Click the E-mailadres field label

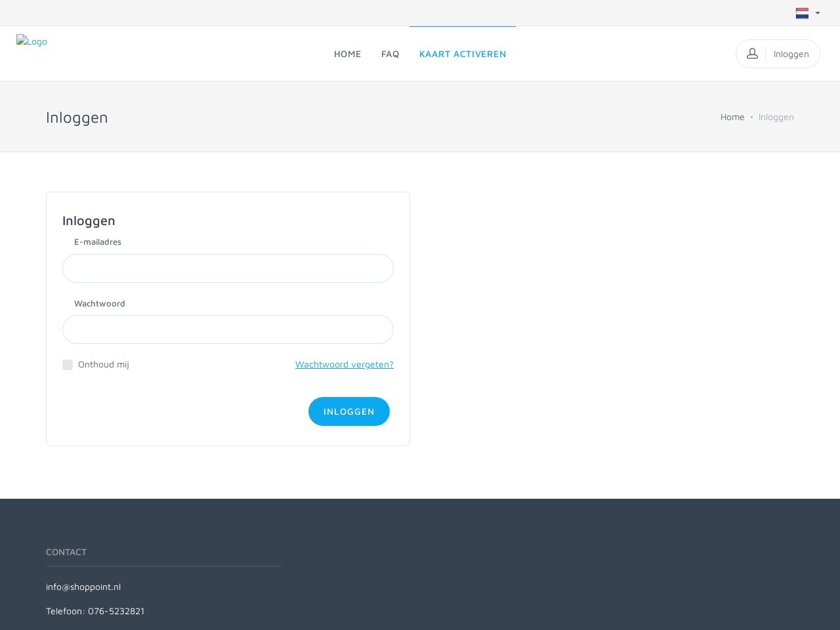tap(98, 241)
